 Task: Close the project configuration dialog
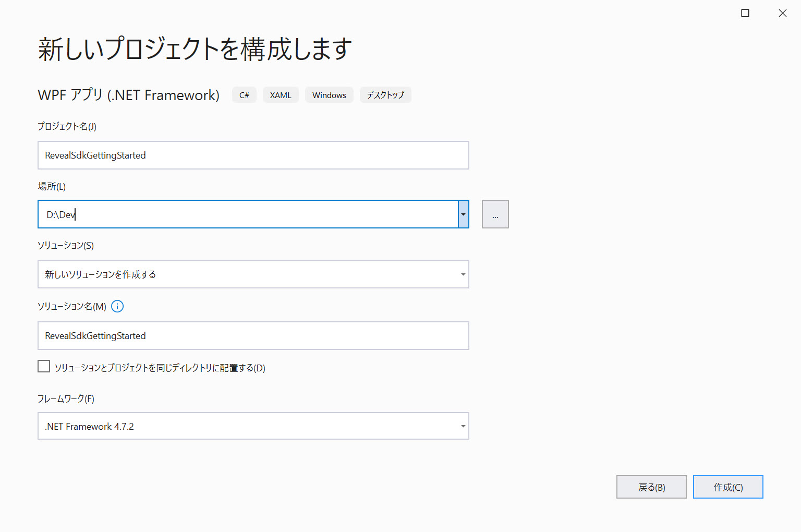pyautogui.click(x=783, y=13)
